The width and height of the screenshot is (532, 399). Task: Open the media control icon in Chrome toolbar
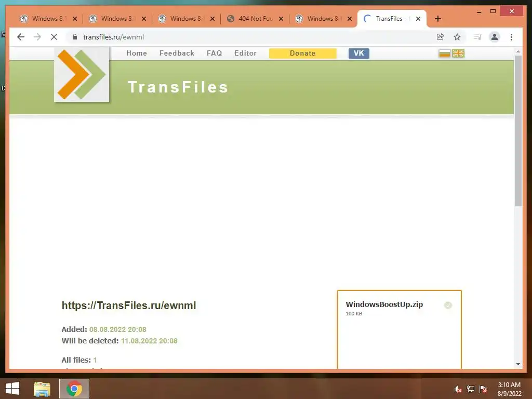(x=478, y=37)
